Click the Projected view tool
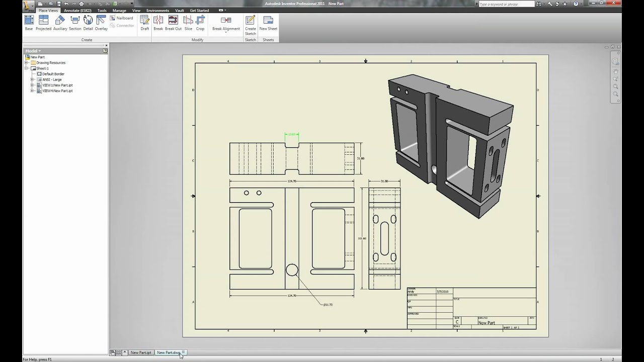Image resolution: width=644 pixels, height=362 pixels. click(43, 23)
